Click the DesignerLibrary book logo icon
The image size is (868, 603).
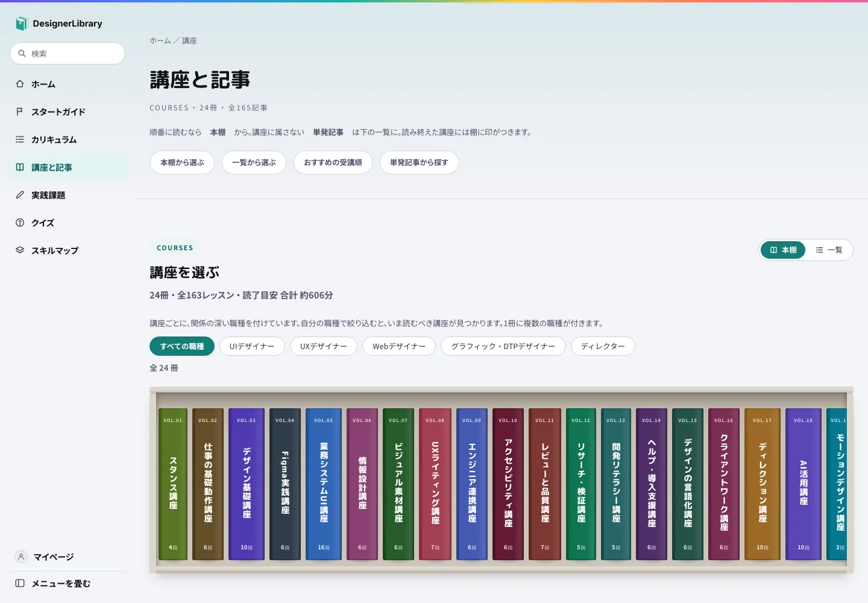(21, 24)
